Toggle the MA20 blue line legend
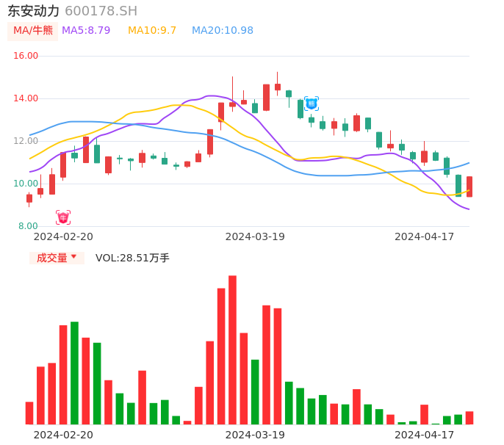 pos(222,31)
